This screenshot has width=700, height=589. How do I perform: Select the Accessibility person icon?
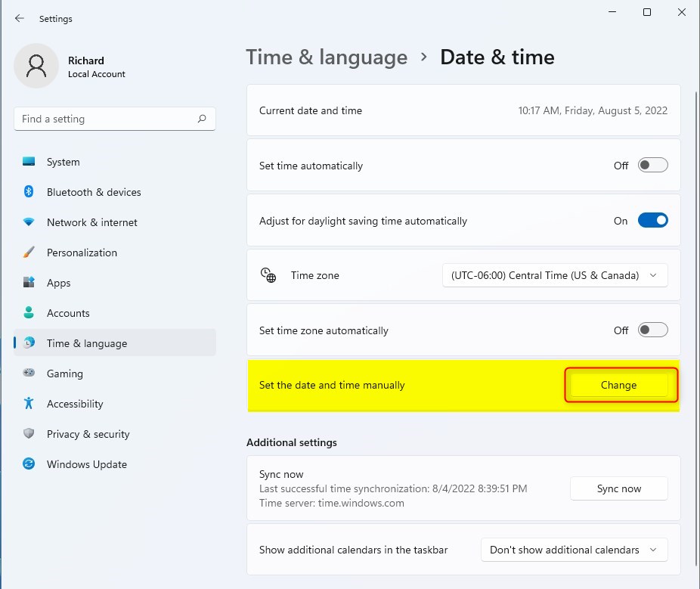coord(29,404)
